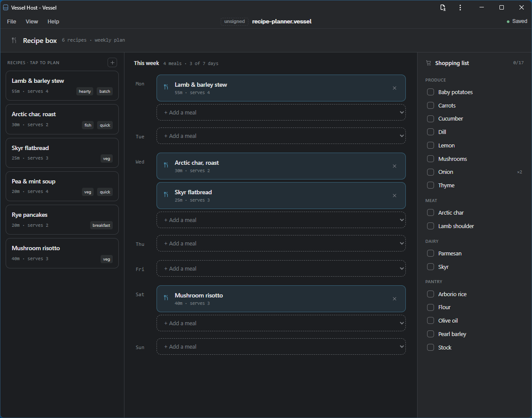Remove Mushroom risotto from Saturday

[395, 299]
